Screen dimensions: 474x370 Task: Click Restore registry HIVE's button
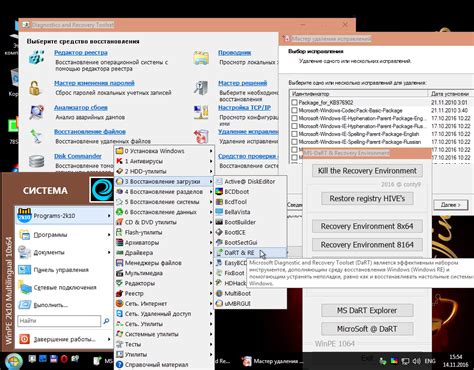[x=367, y=199]
